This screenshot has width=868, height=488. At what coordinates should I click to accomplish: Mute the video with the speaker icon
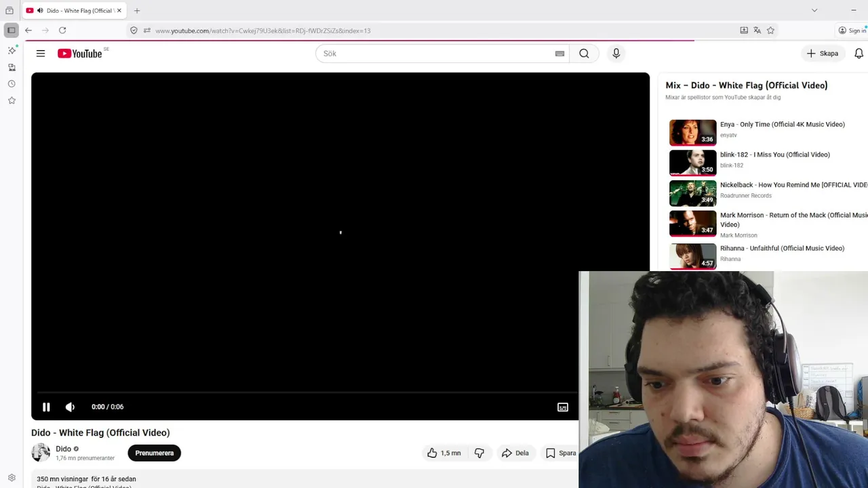pos(70,407)
